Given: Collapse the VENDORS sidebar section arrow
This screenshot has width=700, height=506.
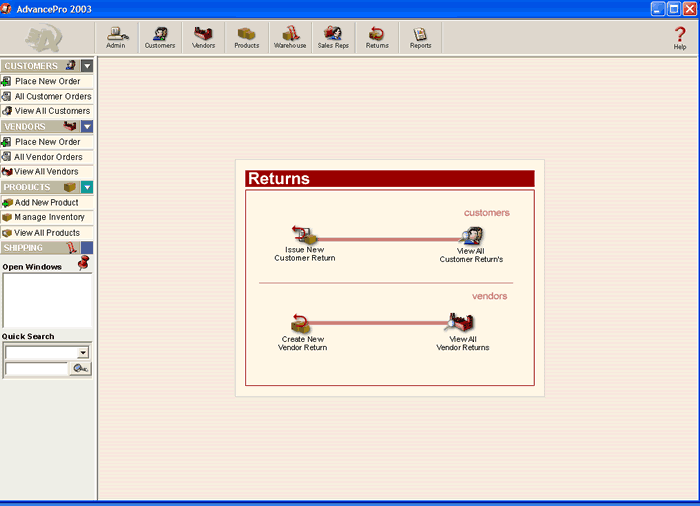Looking at the screenshot, I should tap(87, 127).
